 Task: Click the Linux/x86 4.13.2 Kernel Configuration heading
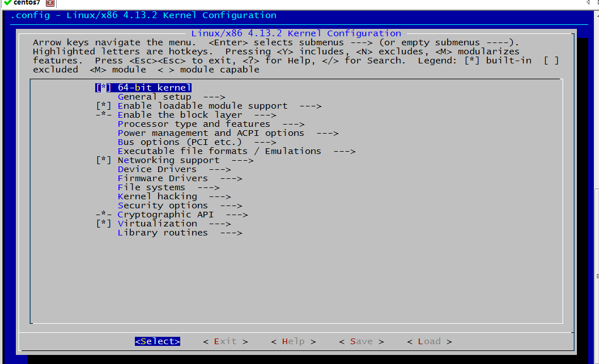(296, 33)
